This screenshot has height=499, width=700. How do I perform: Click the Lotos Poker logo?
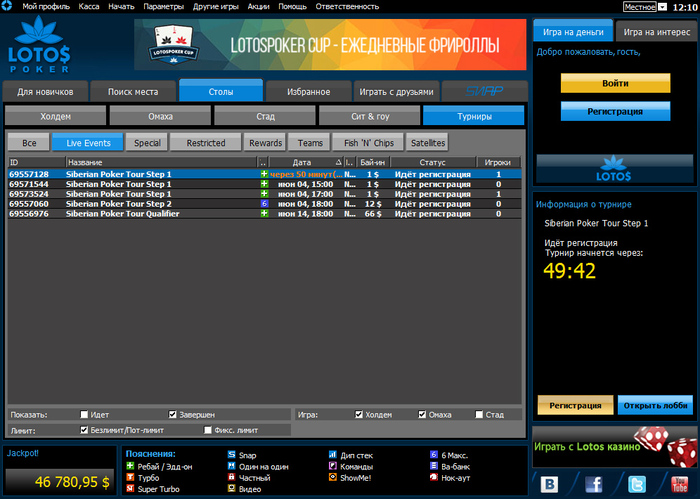coord(39,45)
